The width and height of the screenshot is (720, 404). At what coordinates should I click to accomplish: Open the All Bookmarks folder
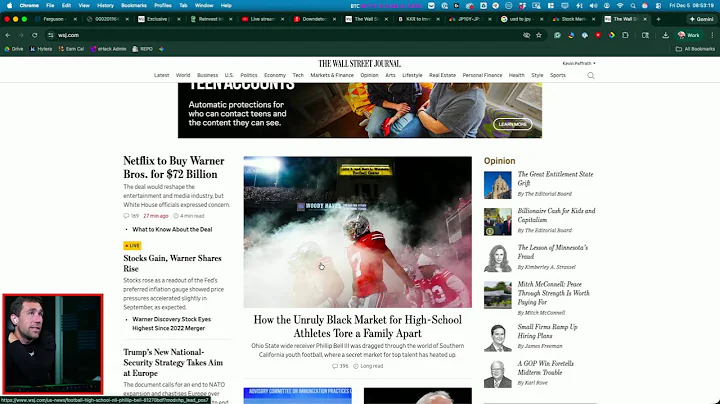[695, 49]
